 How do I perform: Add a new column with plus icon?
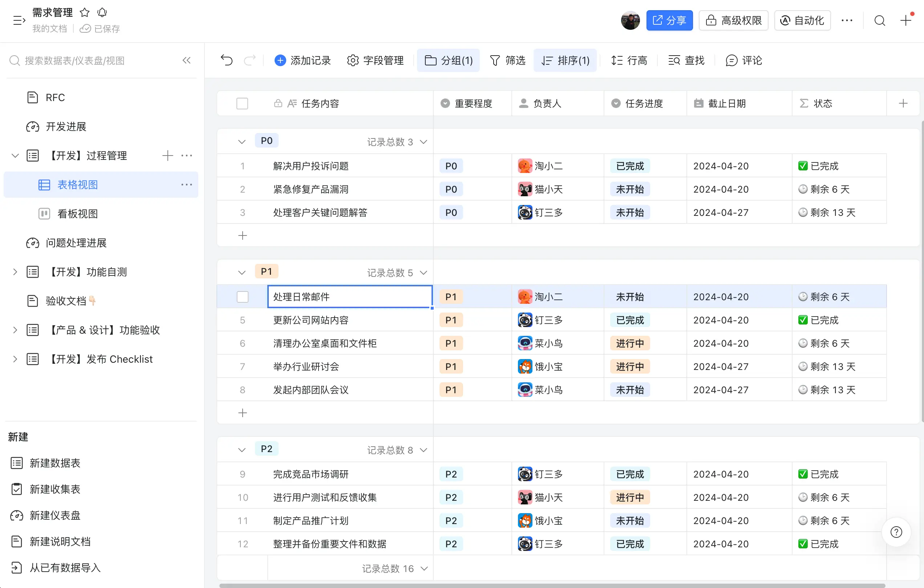pyautogui.click(x=903, y=103)
